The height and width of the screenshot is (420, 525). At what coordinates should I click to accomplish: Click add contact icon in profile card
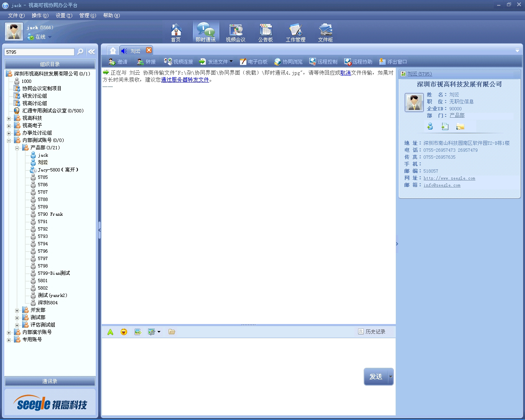(430, 126)
